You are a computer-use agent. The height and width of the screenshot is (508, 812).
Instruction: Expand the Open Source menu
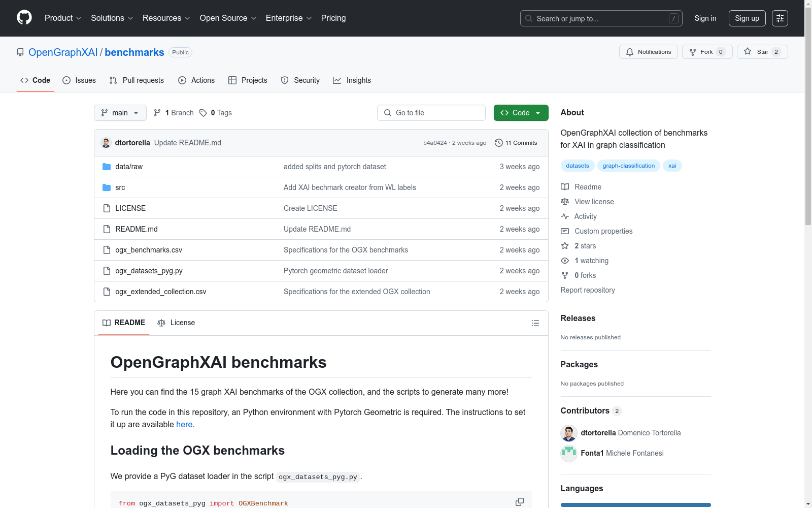point(228,18)
